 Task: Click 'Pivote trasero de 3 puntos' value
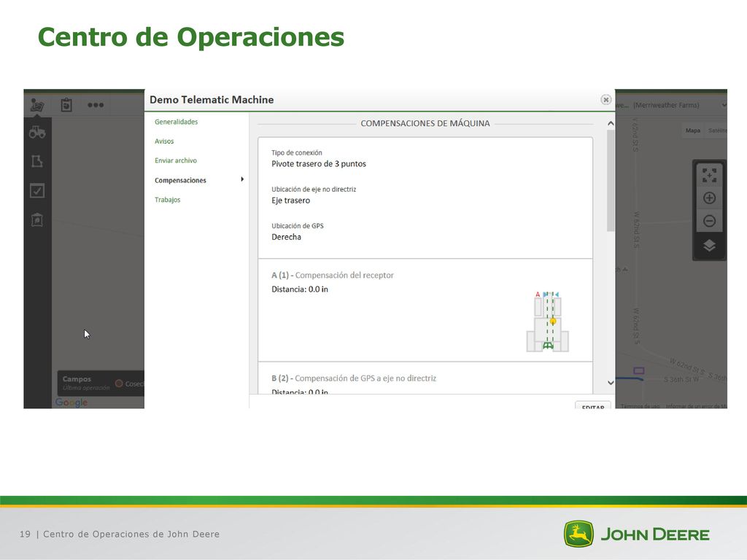click(x=318, y=164)
